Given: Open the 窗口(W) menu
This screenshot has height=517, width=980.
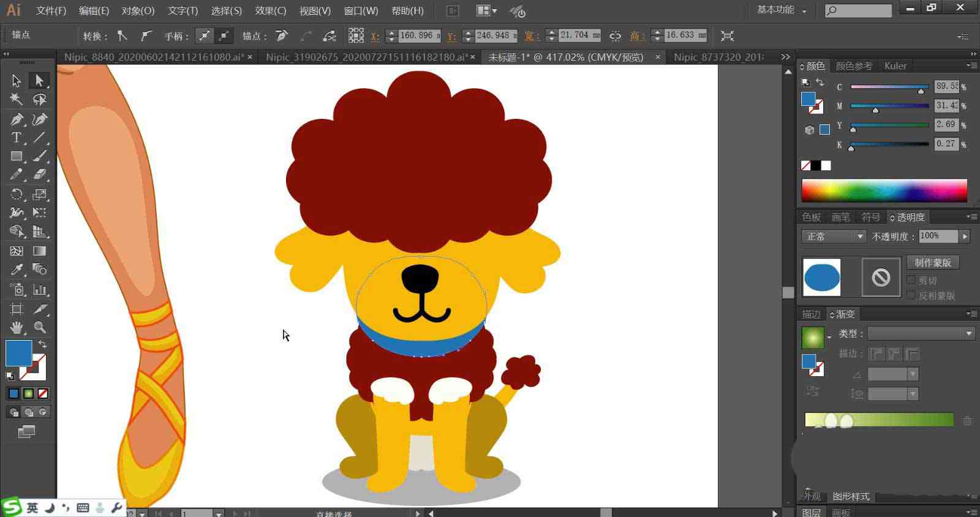Looking at the screenshot, I should 361,10.
